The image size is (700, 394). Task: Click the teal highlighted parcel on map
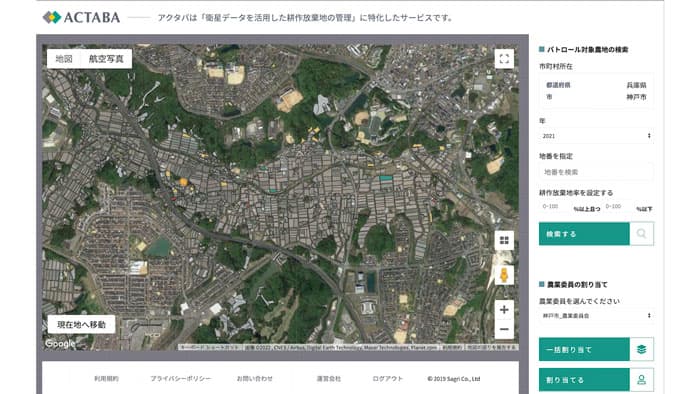386,178
